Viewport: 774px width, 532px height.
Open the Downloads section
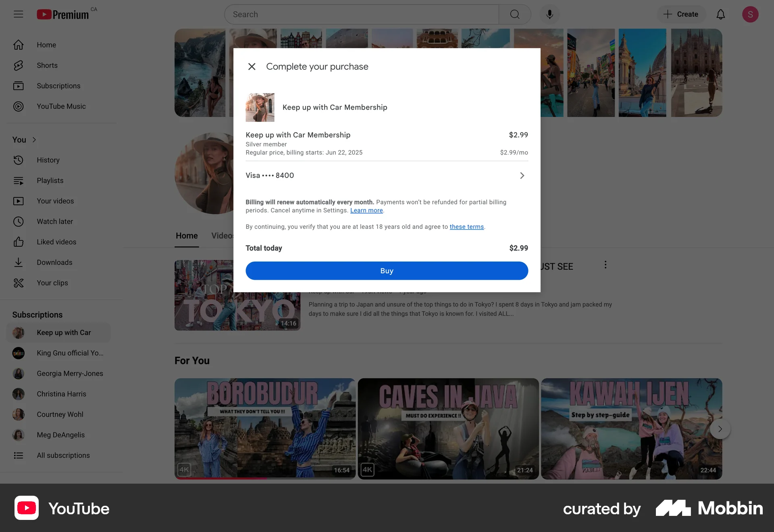point(54,262)
